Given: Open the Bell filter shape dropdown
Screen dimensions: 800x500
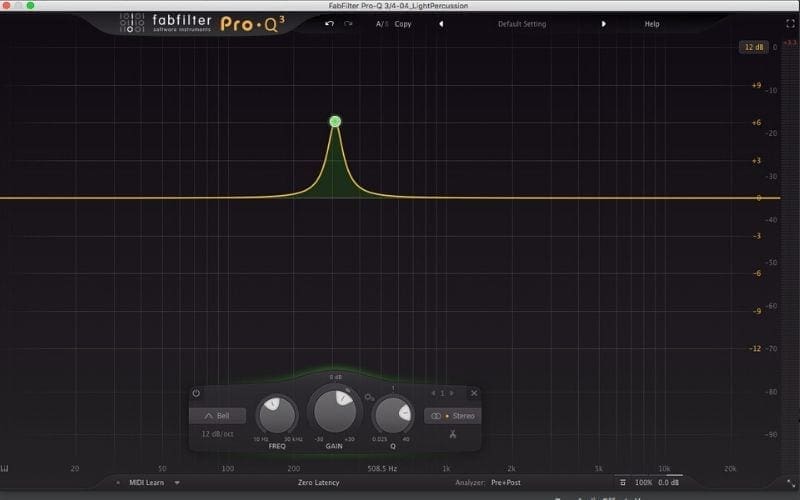Looking at the screenshot, I should pyautogui.click(x=217, y=416).
